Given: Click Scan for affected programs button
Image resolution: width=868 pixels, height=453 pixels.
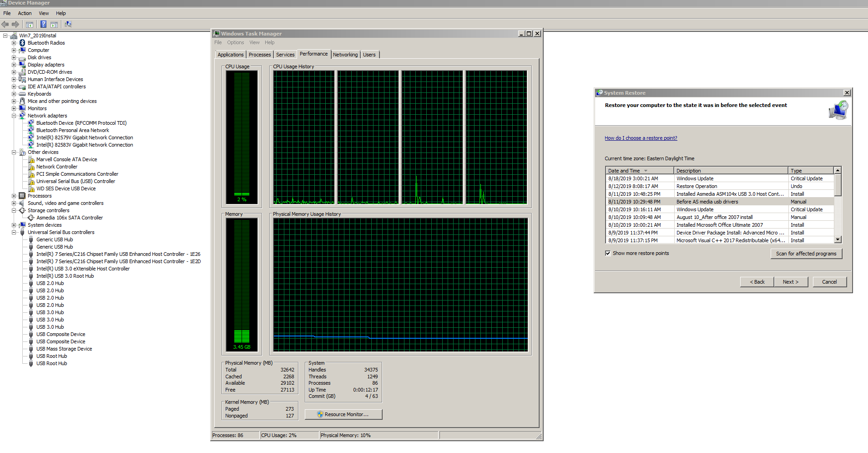Looking at the screenshot, I should click(806, 254).
